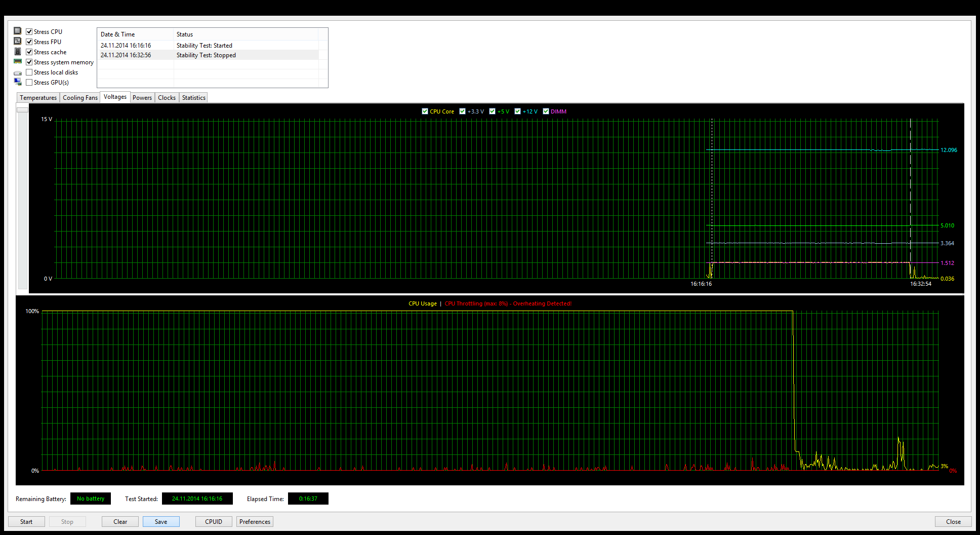Switch to the Temperatures tab
Screen dimensions: 980x535
pos(38,98)
